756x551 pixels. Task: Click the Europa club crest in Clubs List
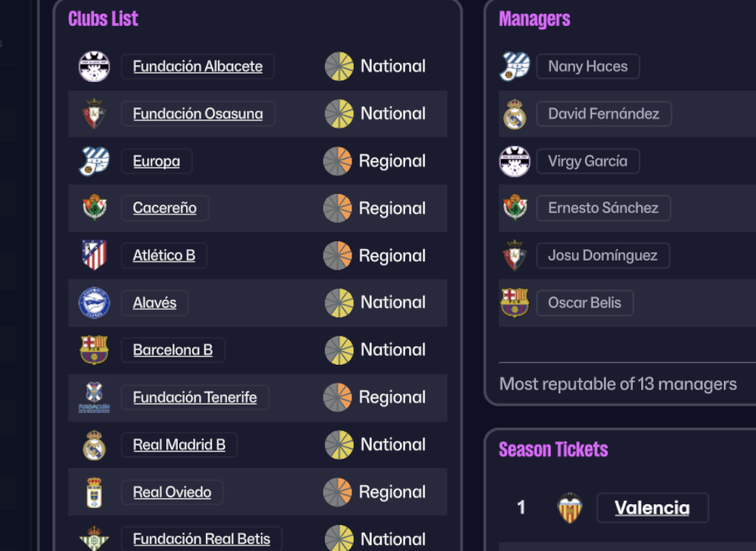94,162
